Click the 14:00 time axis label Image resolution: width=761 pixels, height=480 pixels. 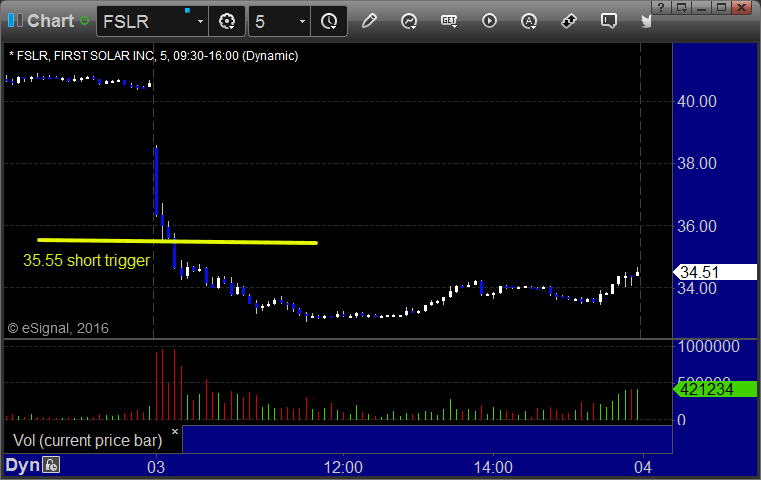pyautogui.click(x=493, y=467)
